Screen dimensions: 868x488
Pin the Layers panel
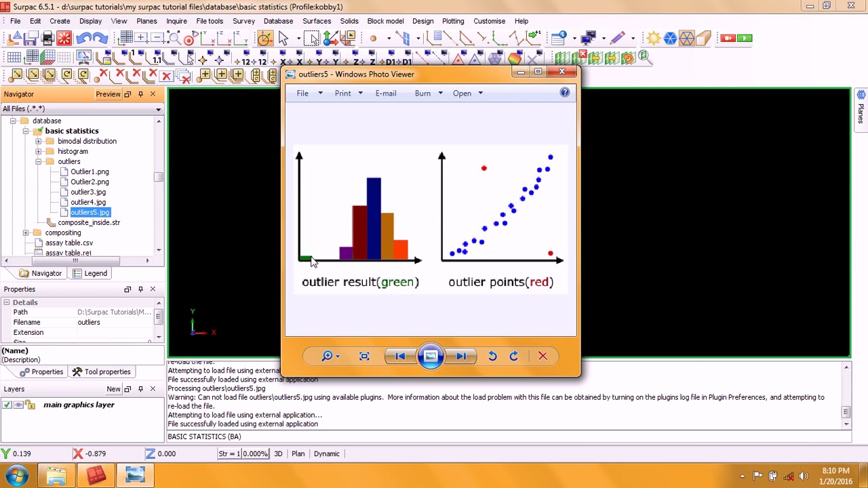(140, 389)
